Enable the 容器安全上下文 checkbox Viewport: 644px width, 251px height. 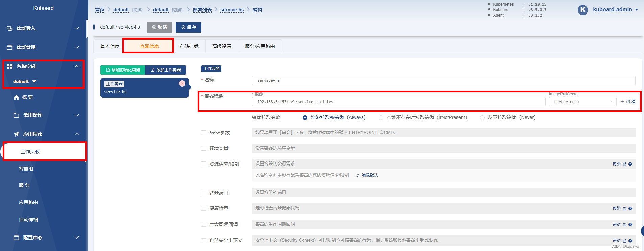point(204,240)
